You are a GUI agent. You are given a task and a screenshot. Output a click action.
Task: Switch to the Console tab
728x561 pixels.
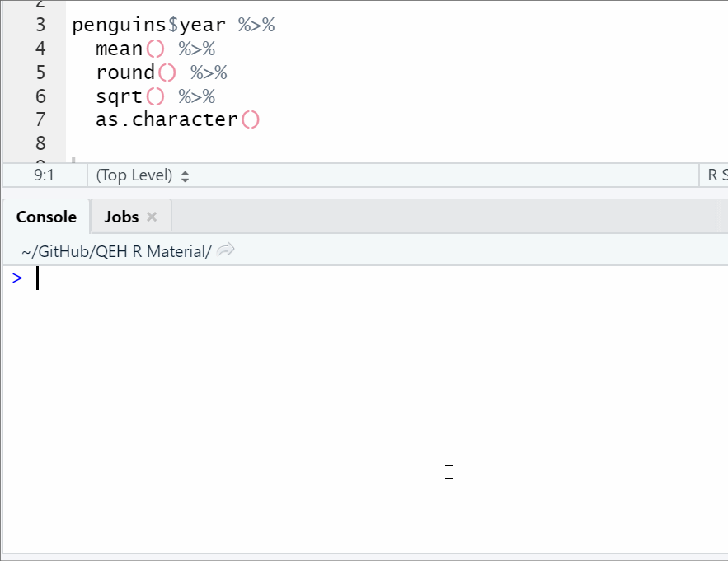click(46, 217)
